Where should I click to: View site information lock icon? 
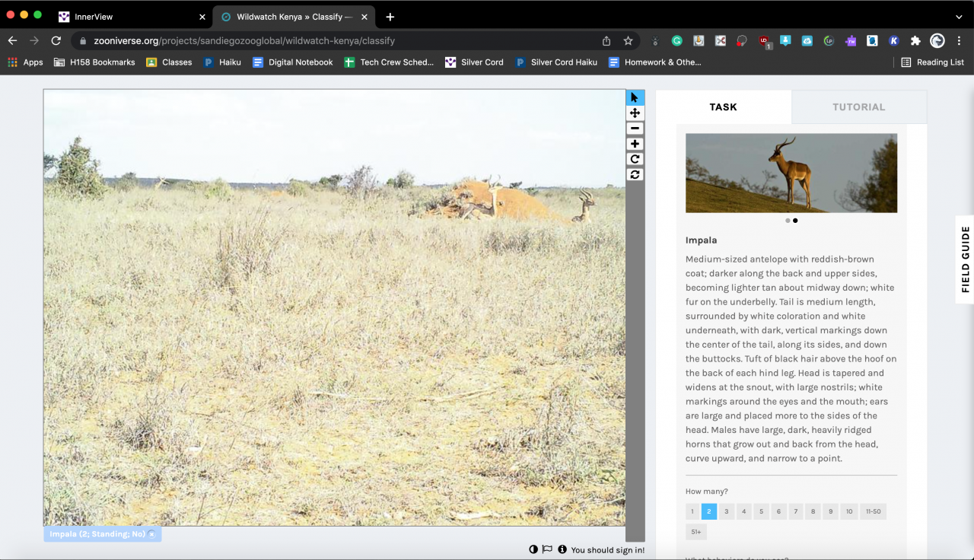[x=83, y=41]
